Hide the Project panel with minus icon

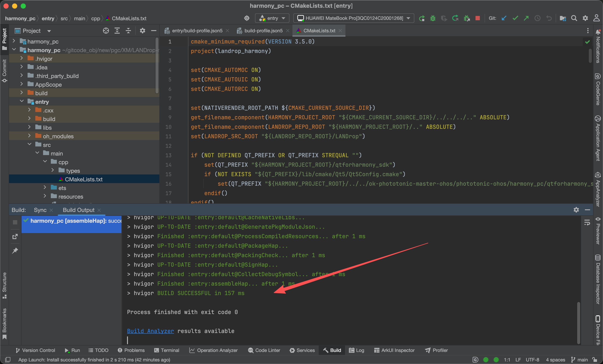click(154, 31)
